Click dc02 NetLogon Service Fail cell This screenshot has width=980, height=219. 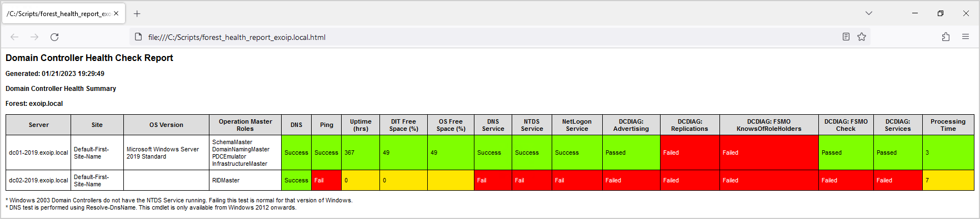click(x=577, y=180)
